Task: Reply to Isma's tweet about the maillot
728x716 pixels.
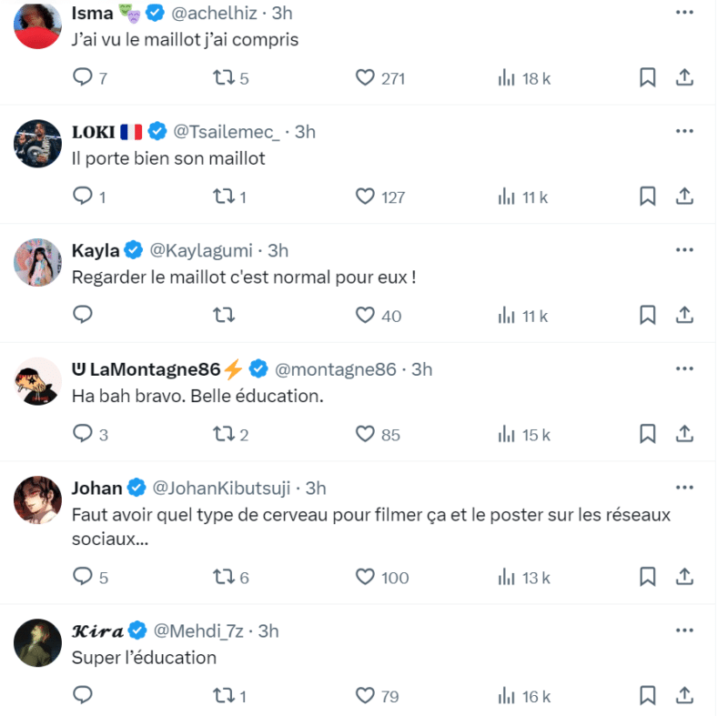Action: coord(83,78)
